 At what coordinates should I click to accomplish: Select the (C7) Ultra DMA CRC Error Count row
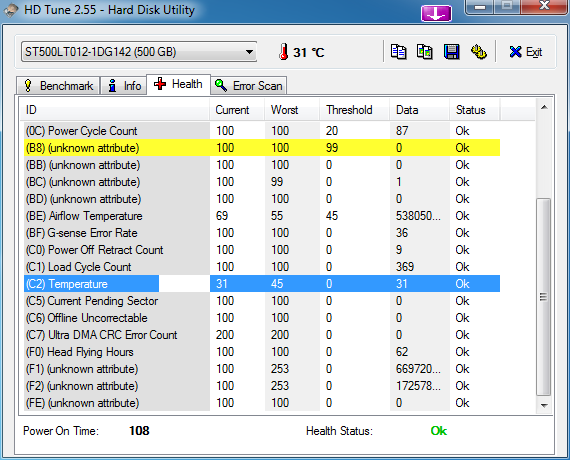pyautogui.click(x=262, y=335)
